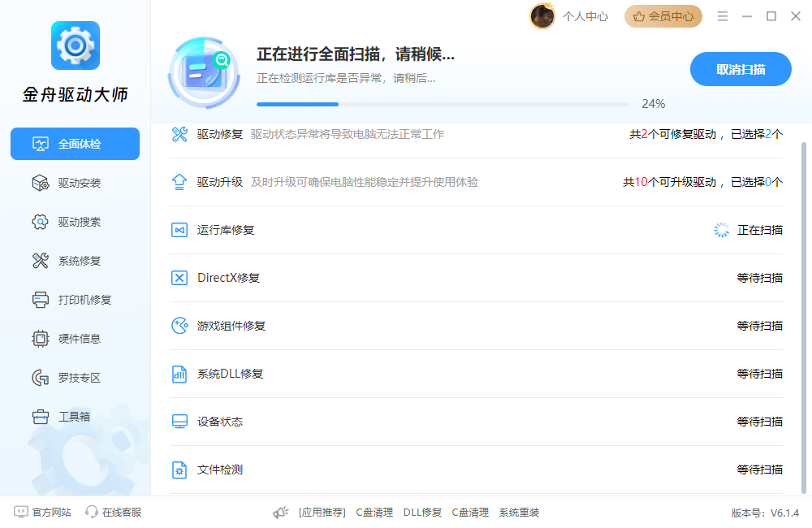
Task: Click the 金舟驱动大师 gear logo
Action: click(75, 45)
